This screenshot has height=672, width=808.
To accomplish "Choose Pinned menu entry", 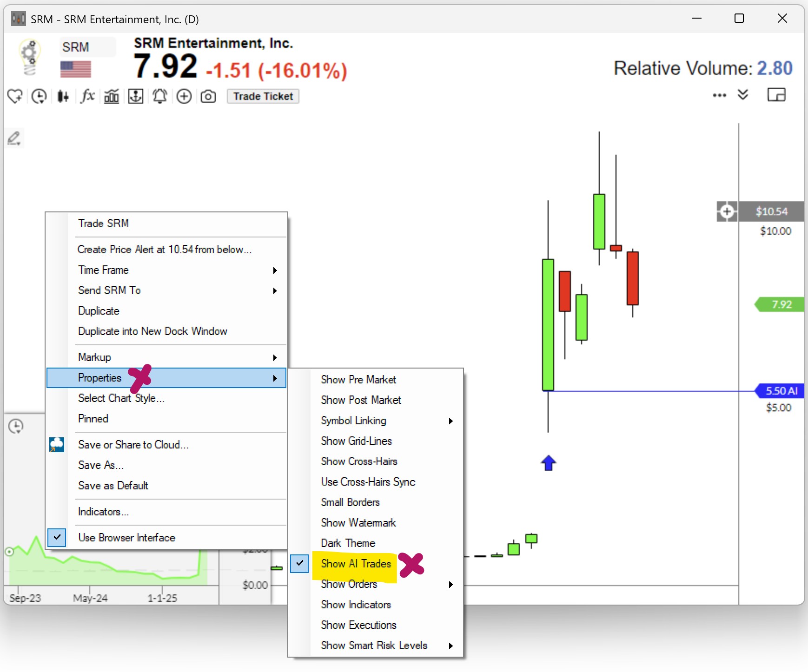I will tap(166, 419).
